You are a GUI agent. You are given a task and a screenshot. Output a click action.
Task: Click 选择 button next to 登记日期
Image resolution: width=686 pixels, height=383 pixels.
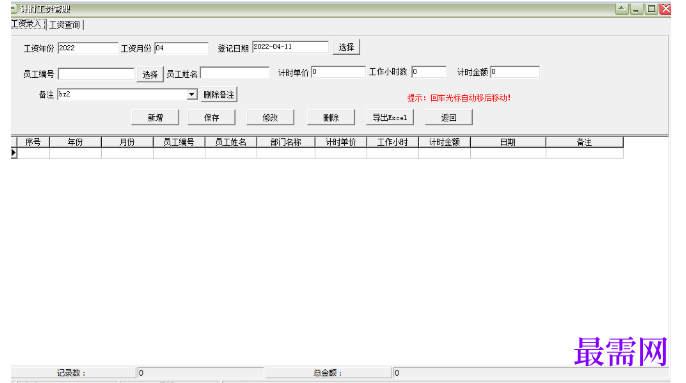click(346, 47)
